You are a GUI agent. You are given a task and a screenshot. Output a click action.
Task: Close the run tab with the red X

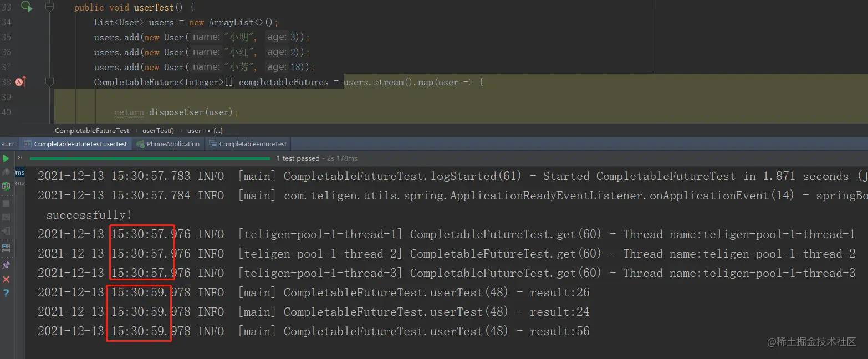point(6,279)
